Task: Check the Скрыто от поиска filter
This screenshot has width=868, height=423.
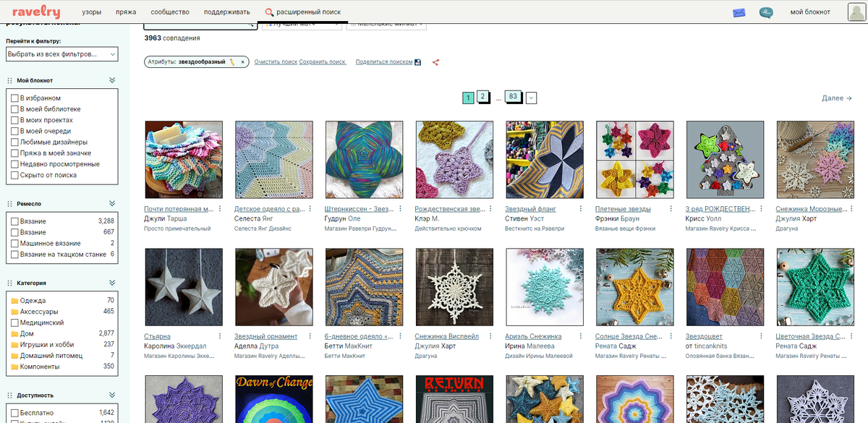Action: [x=14, y=175]
